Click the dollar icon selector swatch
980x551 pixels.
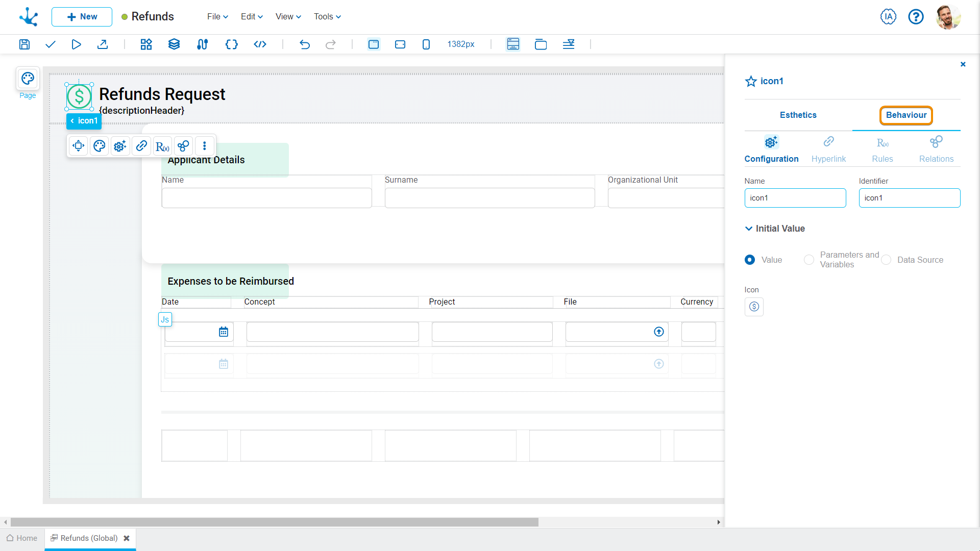click(754, 307)
